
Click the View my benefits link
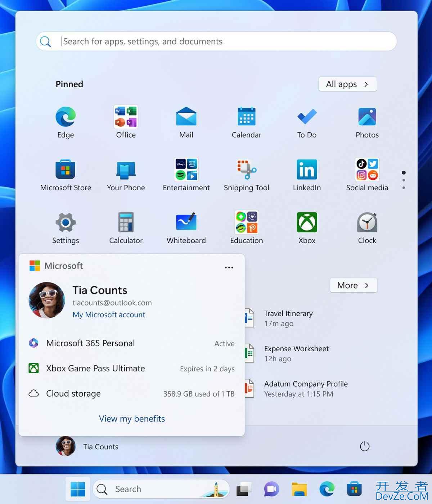tap(132, 419)
